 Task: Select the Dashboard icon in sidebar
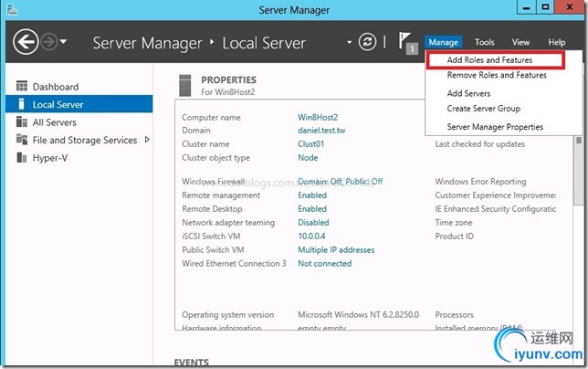point(23,87)
